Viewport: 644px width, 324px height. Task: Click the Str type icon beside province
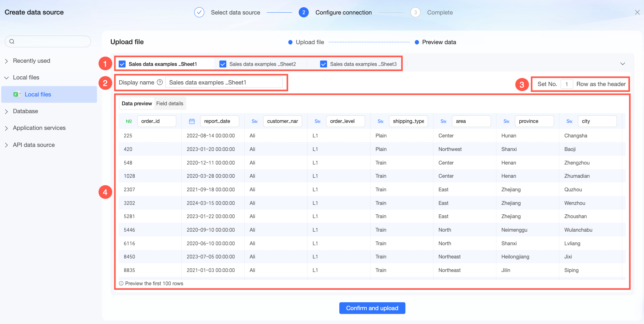pos(506,121)
